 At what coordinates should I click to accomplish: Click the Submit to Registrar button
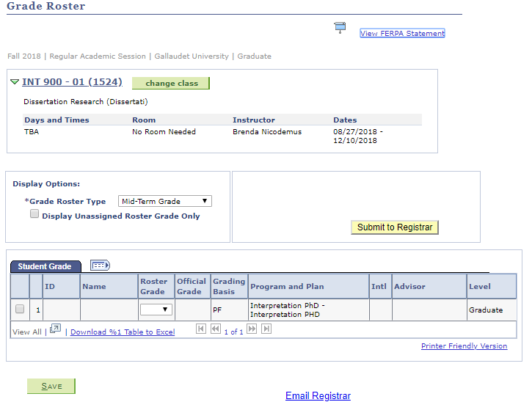(395, 227)
